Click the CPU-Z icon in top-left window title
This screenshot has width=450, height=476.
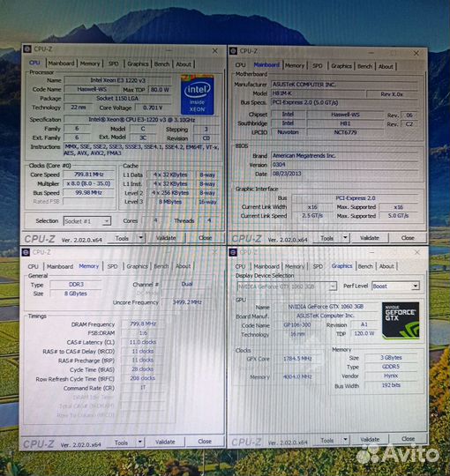tap(27, 49)
